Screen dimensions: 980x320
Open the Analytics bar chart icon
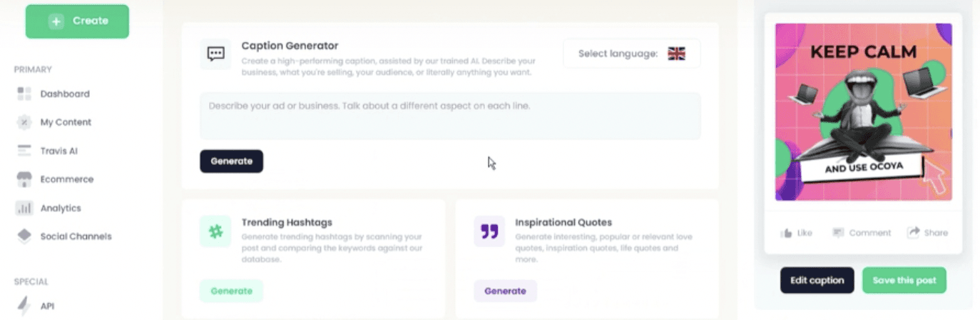24,208
